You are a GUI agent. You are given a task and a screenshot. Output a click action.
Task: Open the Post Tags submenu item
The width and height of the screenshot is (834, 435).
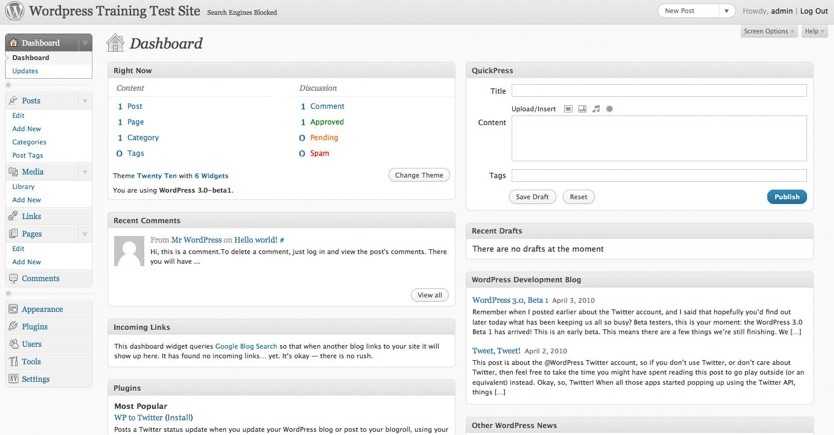(x=28, y=155)
